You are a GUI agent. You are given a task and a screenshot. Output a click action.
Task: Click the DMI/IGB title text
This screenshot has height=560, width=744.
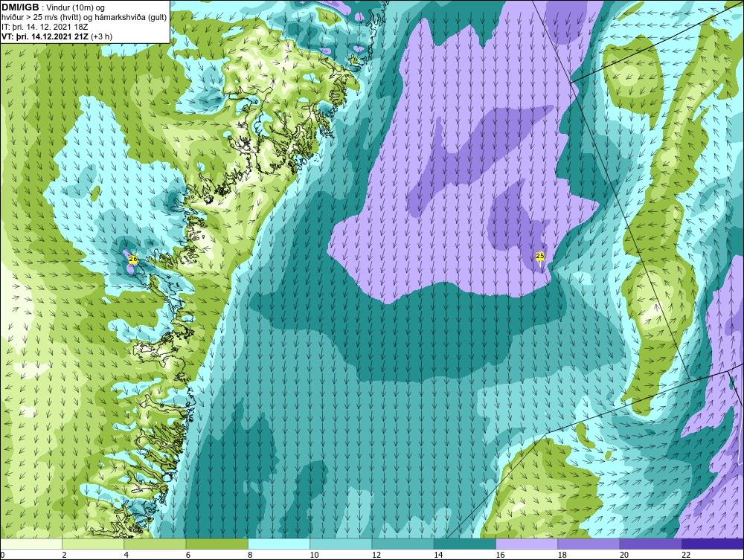pos(20,7)
